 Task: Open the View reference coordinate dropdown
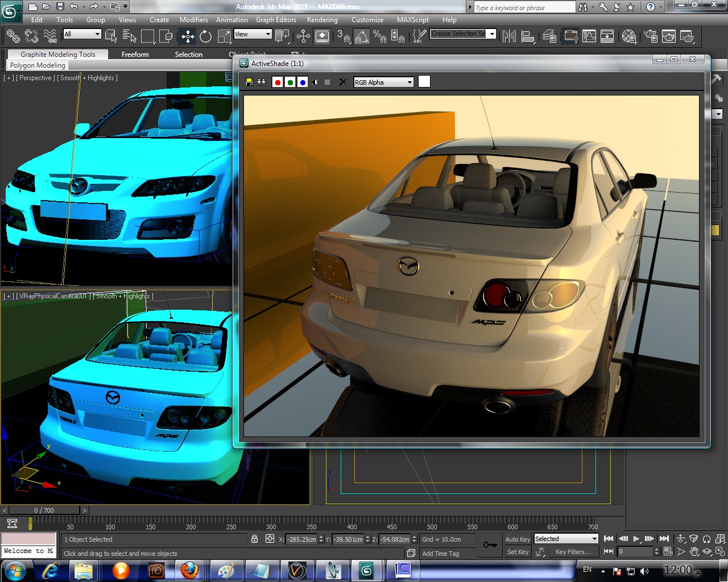point(253,34)
